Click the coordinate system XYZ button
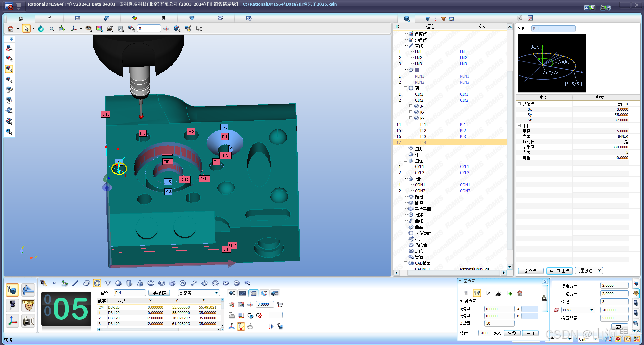The width and height of the screenshot is (644, 345). pyautogui.click(x=12, y=321)
